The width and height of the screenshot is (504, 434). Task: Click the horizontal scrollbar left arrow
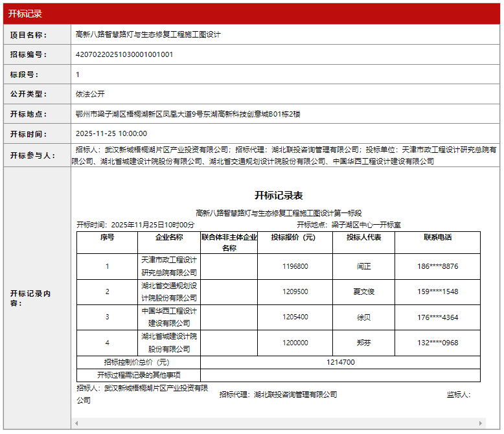(77, 423)
